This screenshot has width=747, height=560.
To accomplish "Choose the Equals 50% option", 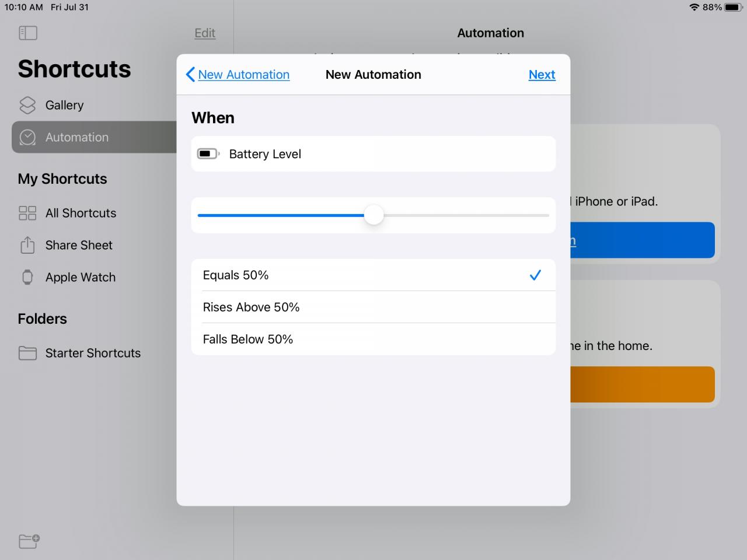I will (x=373, y=275).
